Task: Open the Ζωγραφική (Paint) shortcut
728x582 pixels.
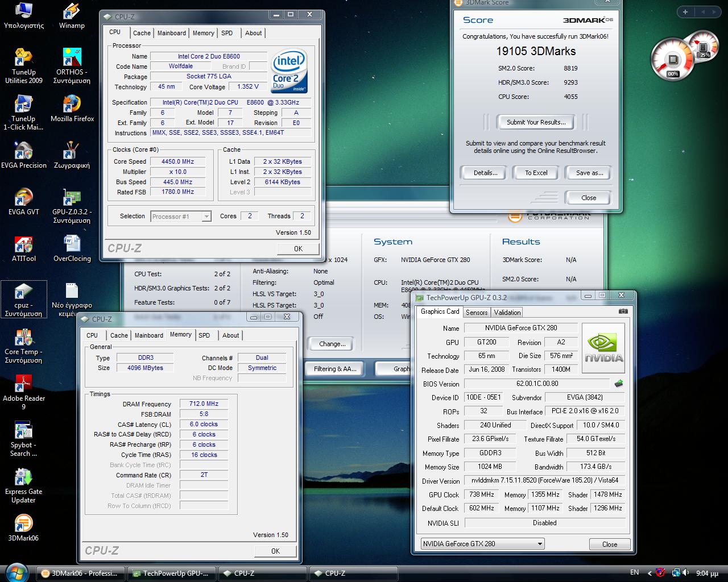Action: [72, 156]
